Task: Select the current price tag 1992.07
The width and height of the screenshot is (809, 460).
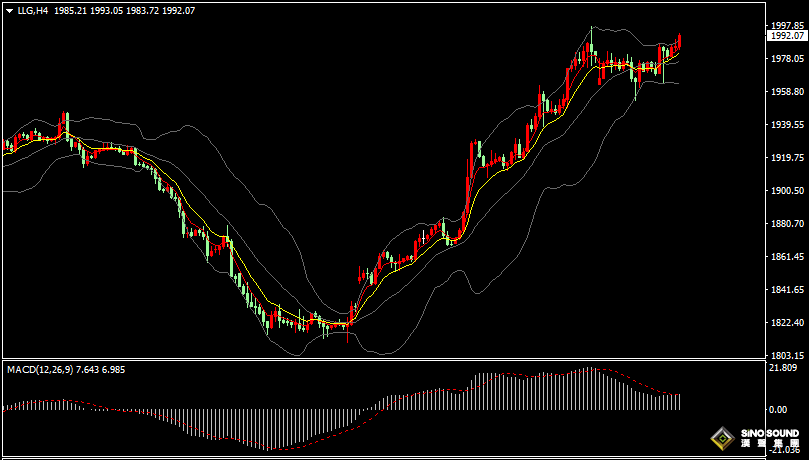Action: 787,36
